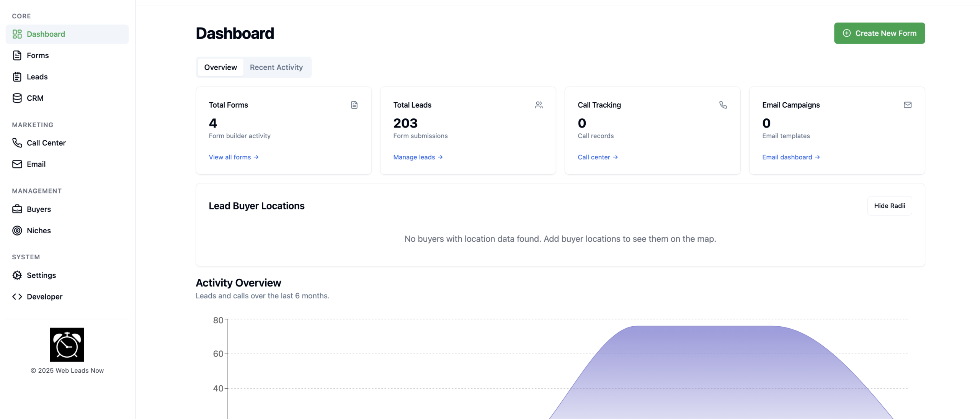Click the Create New Form button
The width and height of the screenshot is (980, 419).
(879, 33)
